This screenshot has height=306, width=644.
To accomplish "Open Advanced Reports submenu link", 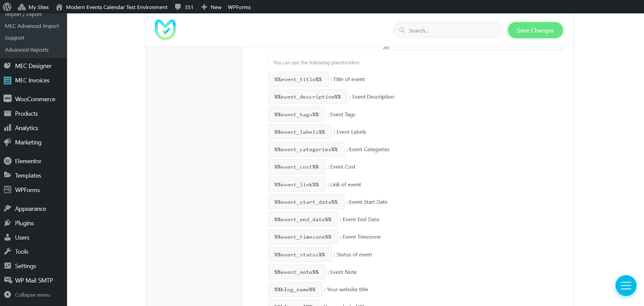I will pyautogui.click(x=27, y=50).
